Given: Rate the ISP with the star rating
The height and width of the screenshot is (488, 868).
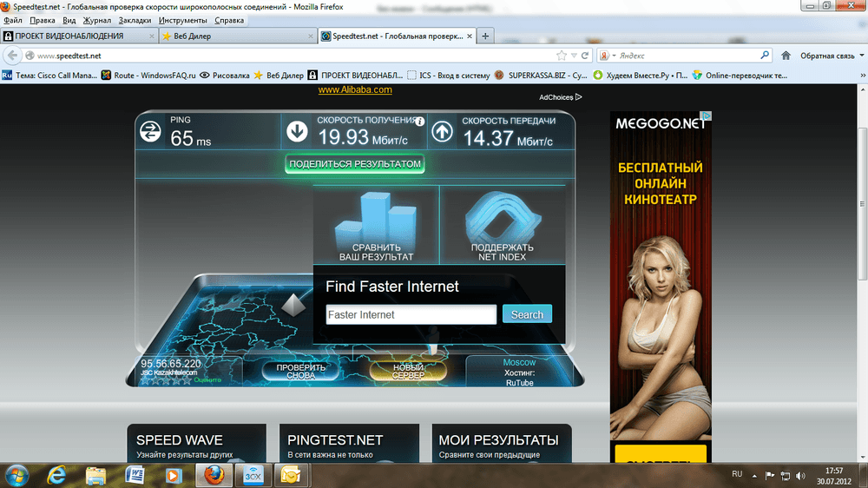Looking at the screenshot, I should pyautogui.click(x=166, y=380).
